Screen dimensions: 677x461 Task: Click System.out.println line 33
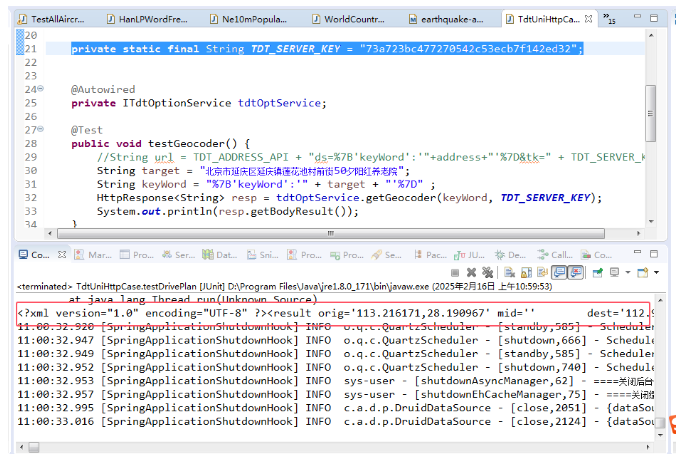228,212
